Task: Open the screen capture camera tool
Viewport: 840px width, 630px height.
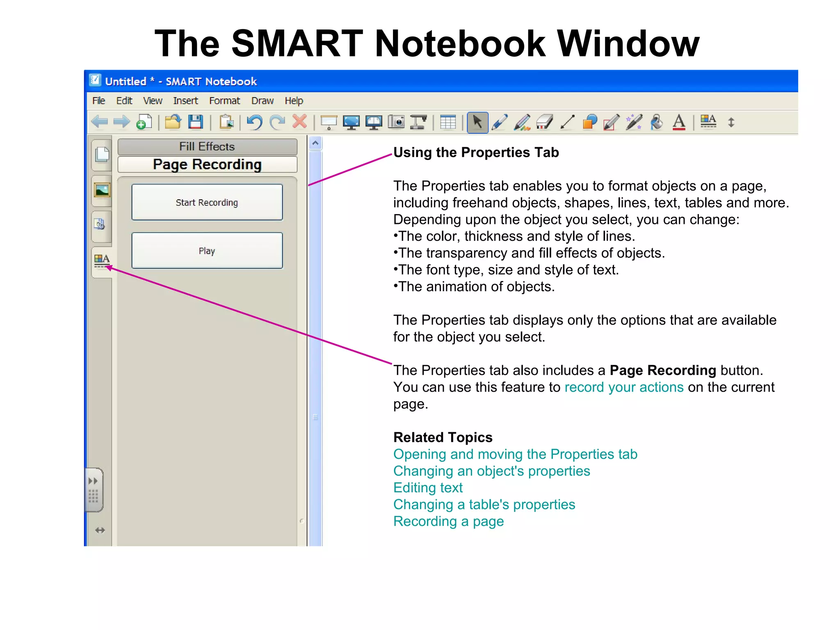Action: [396, 122]
